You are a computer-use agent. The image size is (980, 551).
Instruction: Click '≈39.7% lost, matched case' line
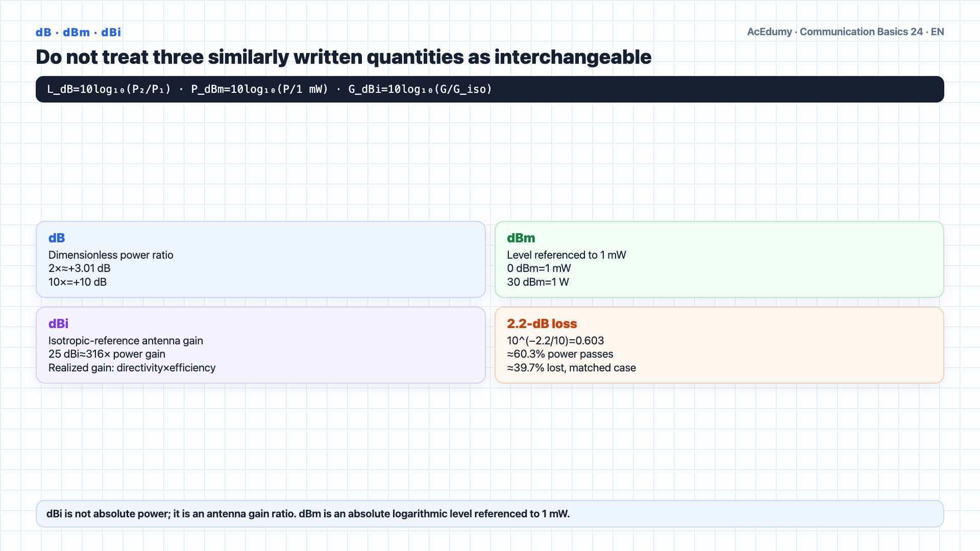pyautogui.click(x=571, y=368)
